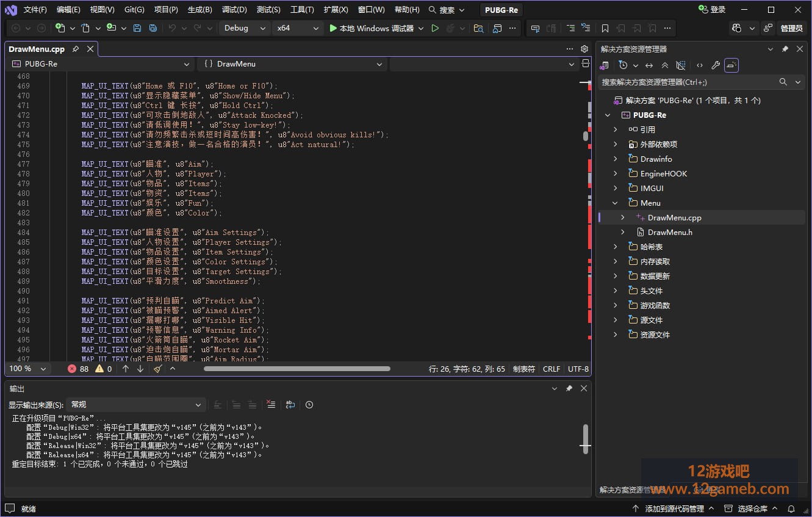
Task: Click the bookmark icon in the main toolbar
Action: [605, 28]
